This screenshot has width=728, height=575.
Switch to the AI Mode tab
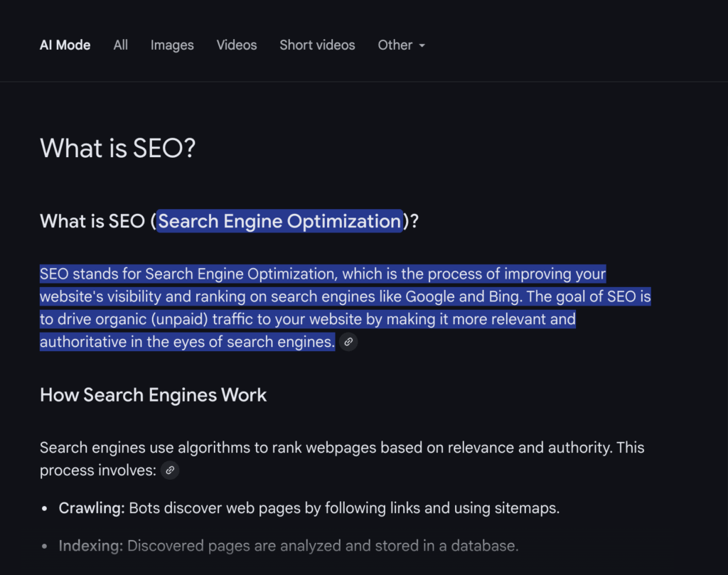(x=65, y=45)
